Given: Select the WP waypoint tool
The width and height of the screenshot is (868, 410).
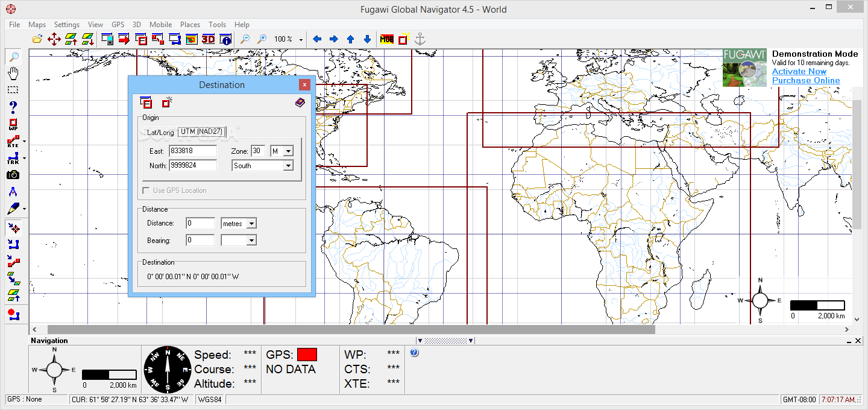Looking at the screenshot, I should tap(13, 125).
